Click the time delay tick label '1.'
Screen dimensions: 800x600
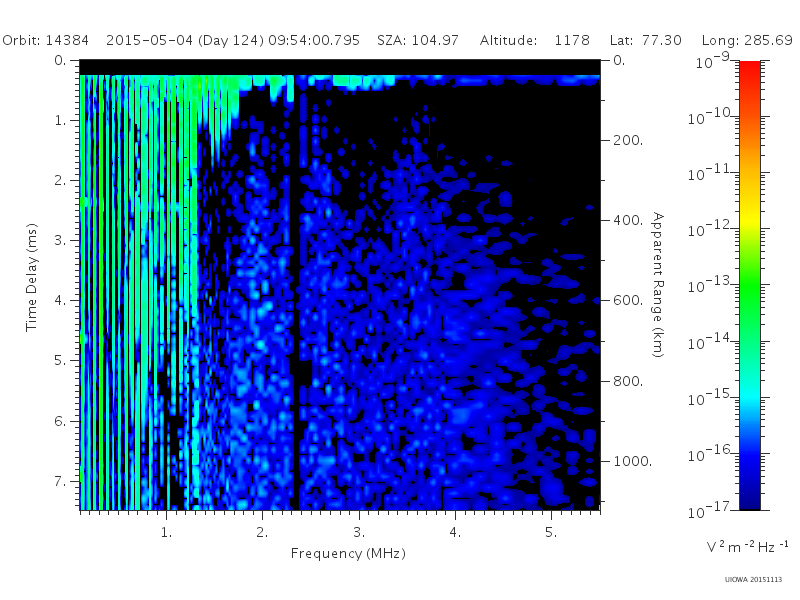[61, 120]
